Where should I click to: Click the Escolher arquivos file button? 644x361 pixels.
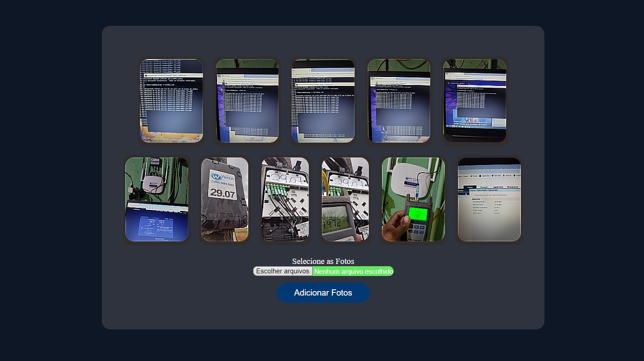pyautogui.click(x=282, y=271)
